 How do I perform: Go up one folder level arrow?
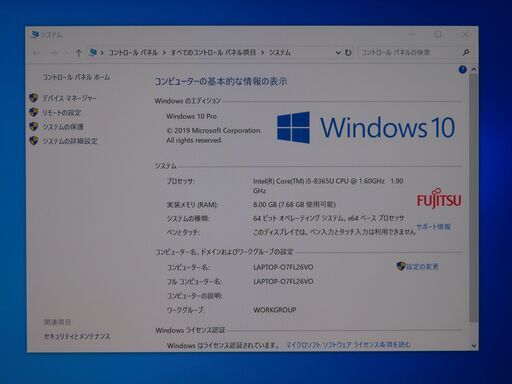click(78, 53)
